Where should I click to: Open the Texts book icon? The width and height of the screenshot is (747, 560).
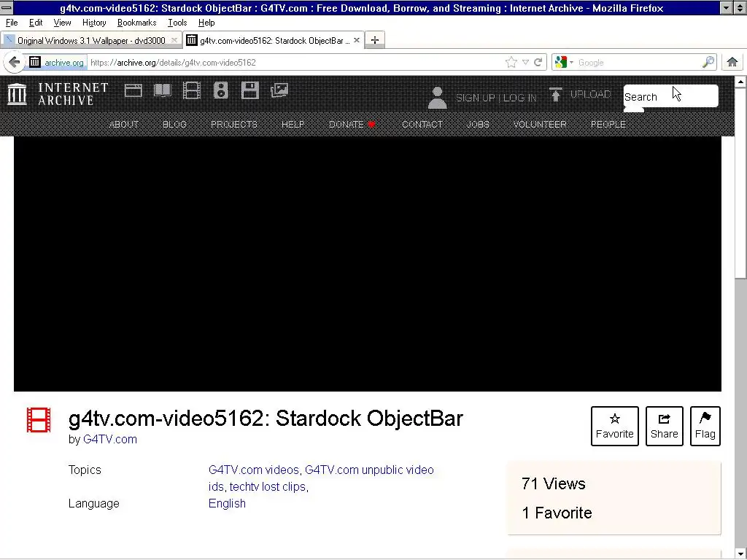click(163, 91)
